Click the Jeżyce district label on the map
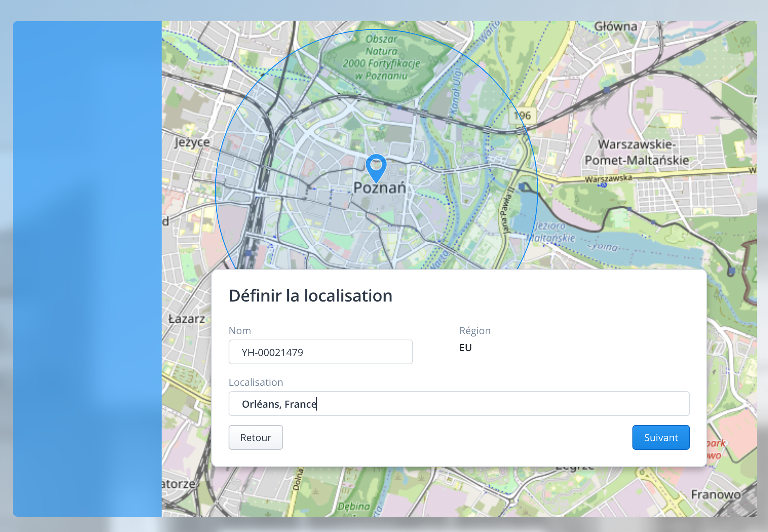768x532 pixels. coord(192,142)
